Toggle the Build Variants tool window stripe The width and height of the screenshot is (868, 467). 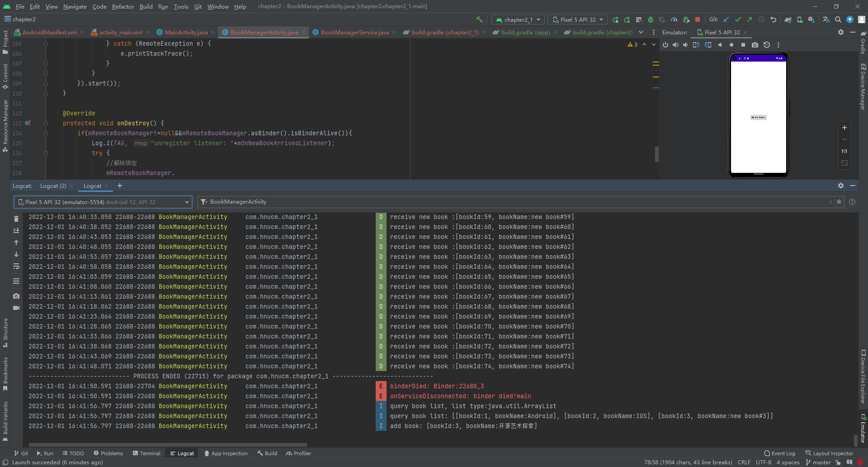tap(5, 421)
